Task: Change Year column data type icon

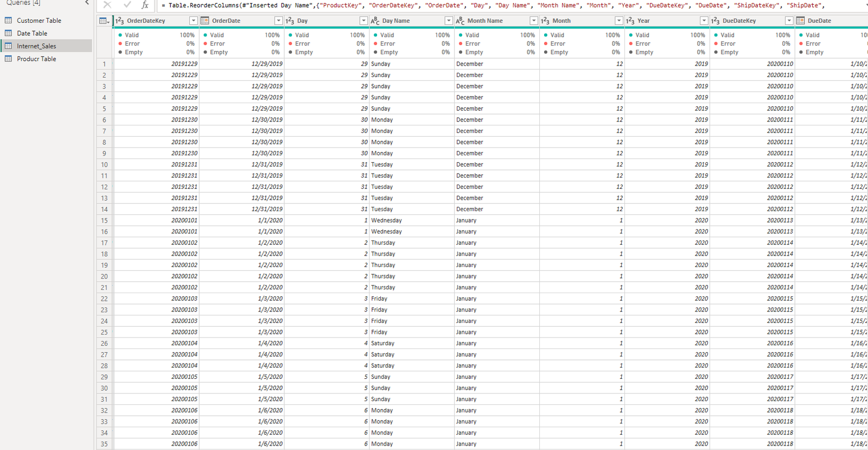Action: [x=630, y=21]
